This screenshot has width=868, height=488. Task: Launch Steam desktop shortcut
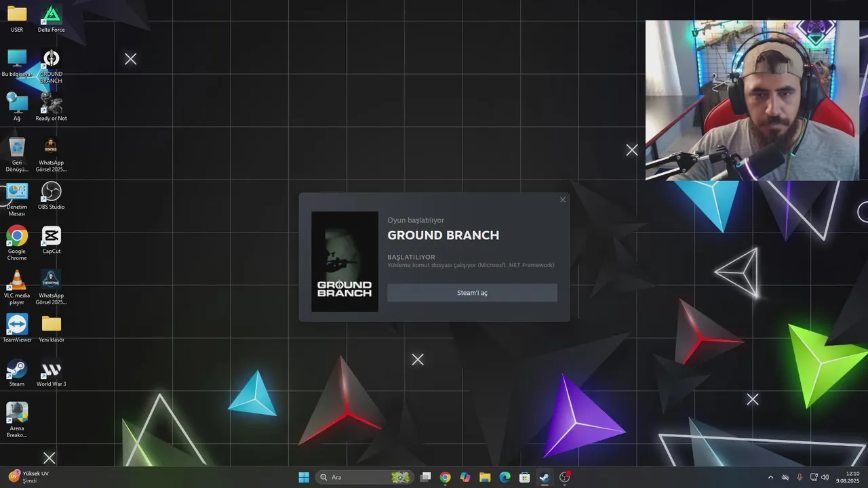[17, 373]
